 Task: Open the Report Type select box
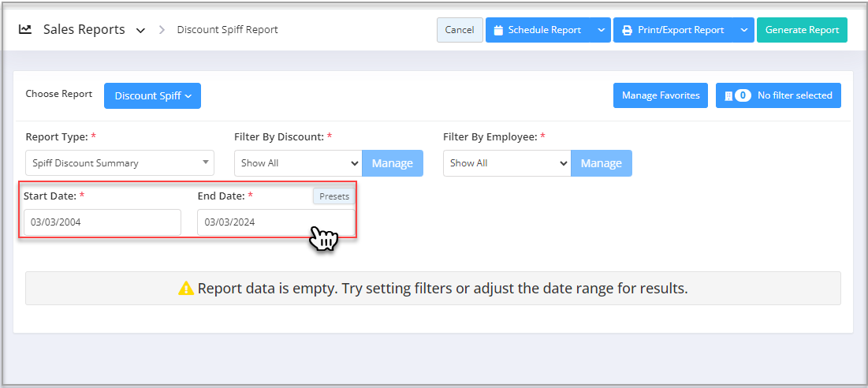click(120, 163)
